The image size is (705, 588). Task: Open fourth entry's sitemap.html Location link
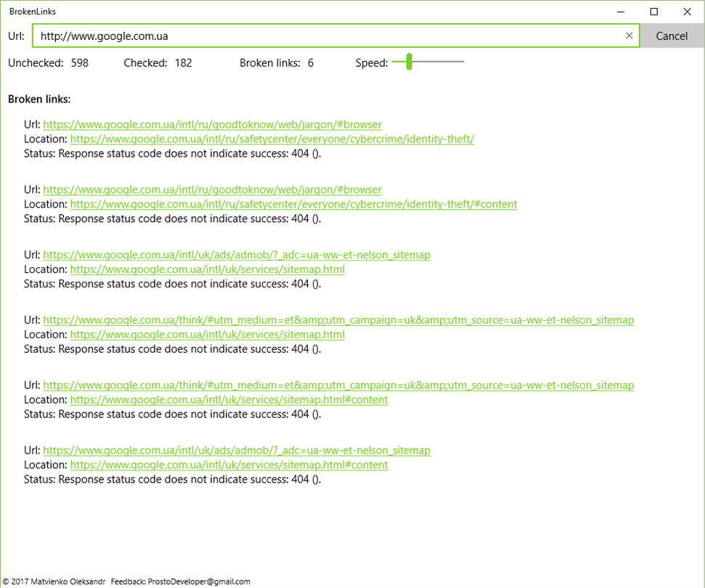point(207,335)
